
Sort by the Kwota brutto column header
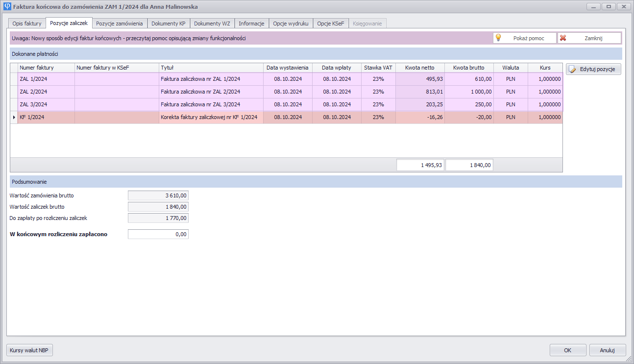click(468, 68)
